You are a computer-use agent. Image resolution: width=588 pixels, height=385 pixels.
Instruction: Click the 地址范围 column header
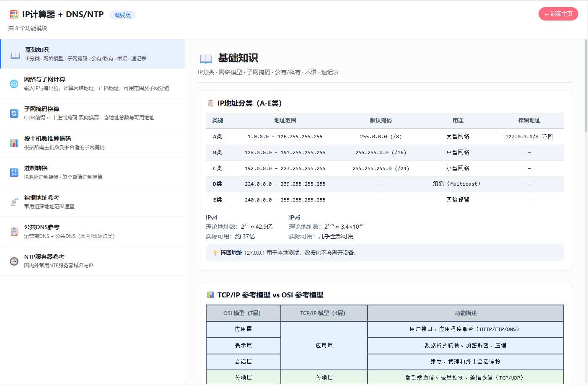coord(285,120)
